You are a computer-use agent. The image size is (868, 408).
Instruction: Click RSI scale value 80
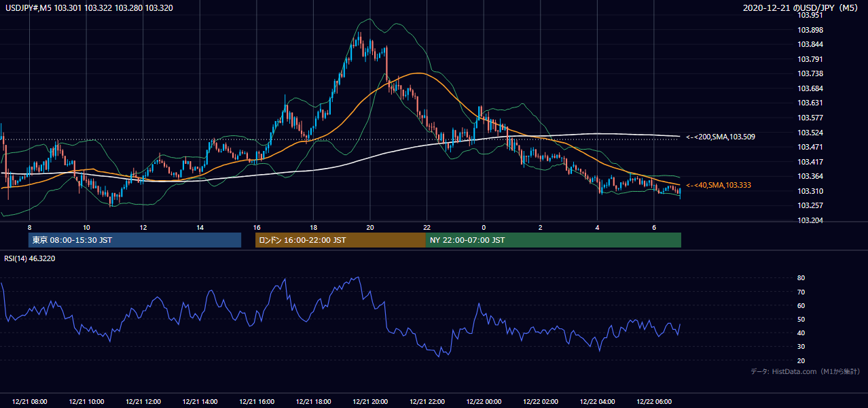(x=801, y=278)
